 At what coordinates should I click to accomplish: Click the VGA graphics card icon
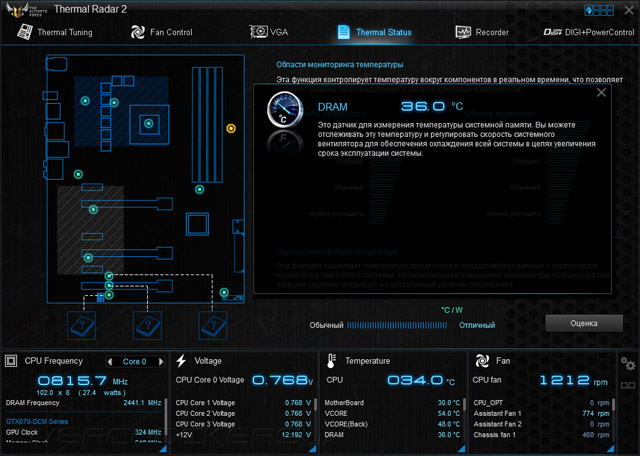click(x=258, y=32)
